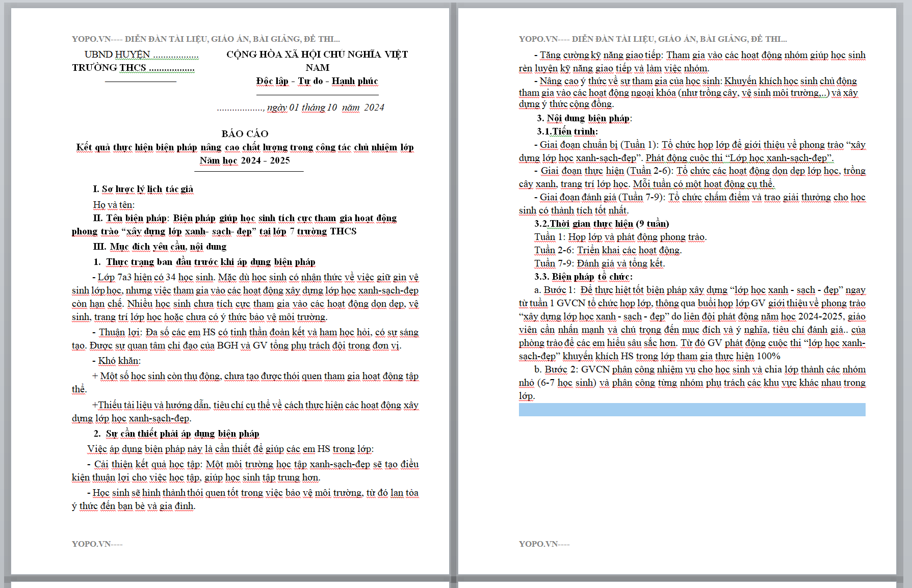This screenshot has height=588, width=912.
Task: Click the 'TRƯỜNG THCS' line in the letterhead
Action: click(x=133, y=68)
